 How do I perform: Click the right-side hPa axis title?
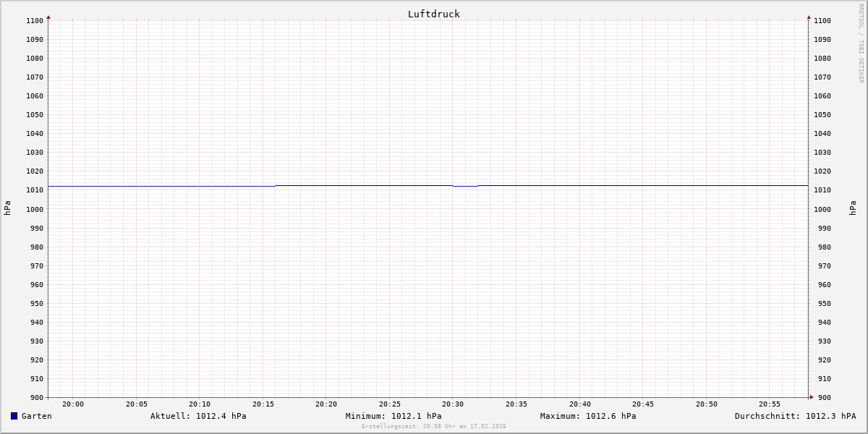[x=853, y=208]
